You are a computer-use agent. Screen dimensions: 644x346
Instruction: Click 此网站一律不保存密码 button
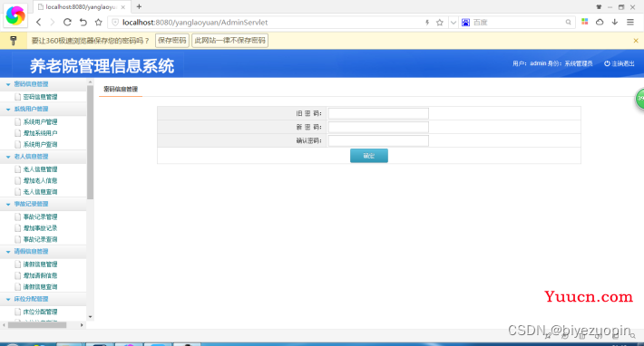230,40
